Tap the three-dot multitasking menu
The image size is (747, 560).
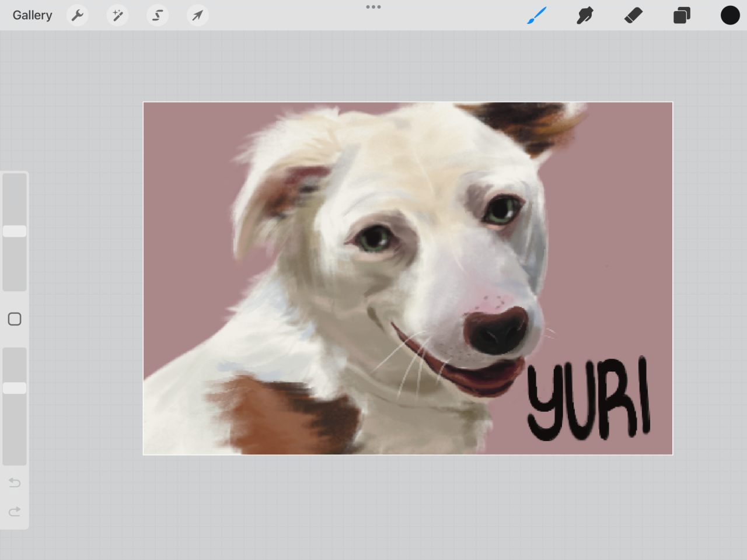373,7
